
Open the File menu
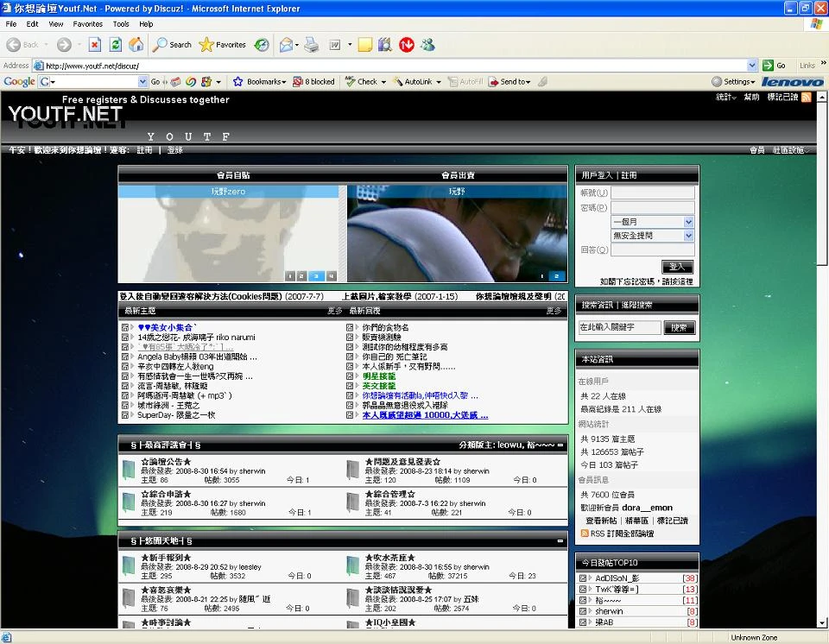(11, 24)
